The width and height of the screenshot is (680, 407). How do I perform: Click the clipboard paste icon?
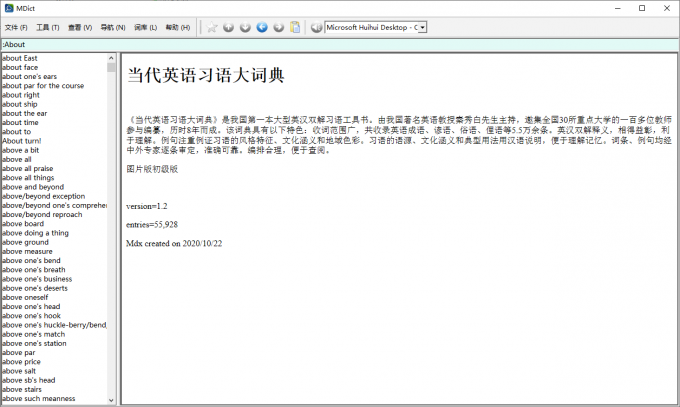[295, 27]
